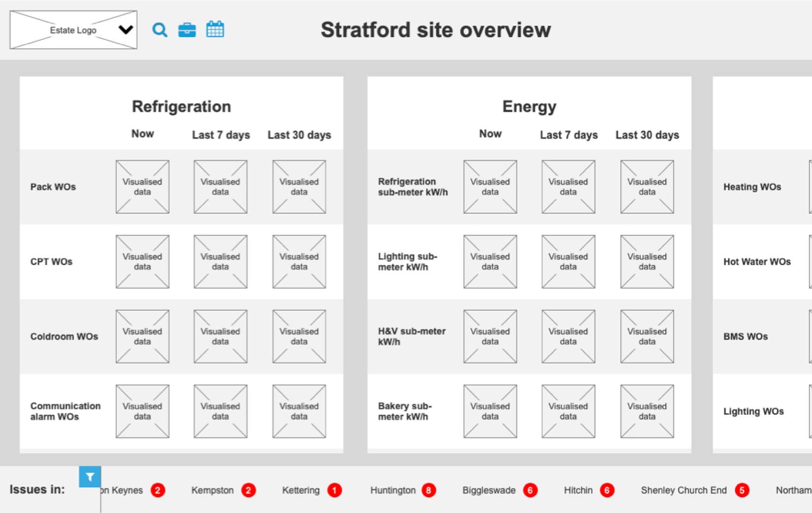Open Huntington issues link
The height and width of the screenshot is (513, 812).
pos(393,490)
